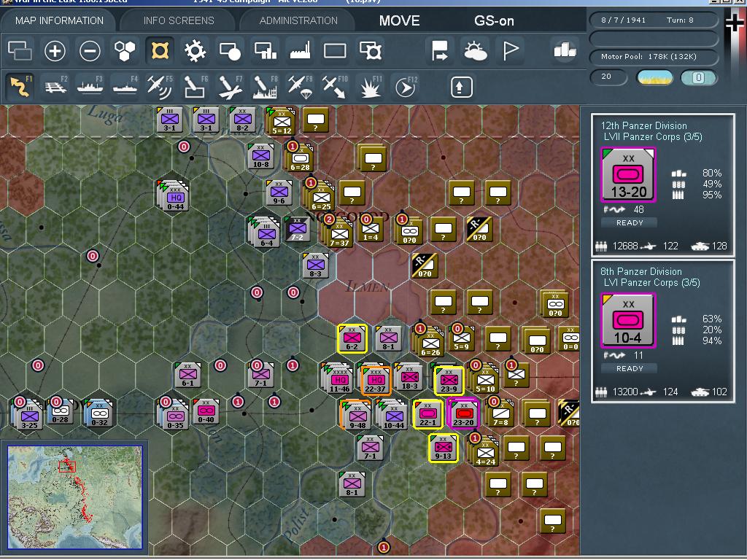Click the yellow weather indicator pill
This screenshot has height=560, width=747.
pos(654,77)
